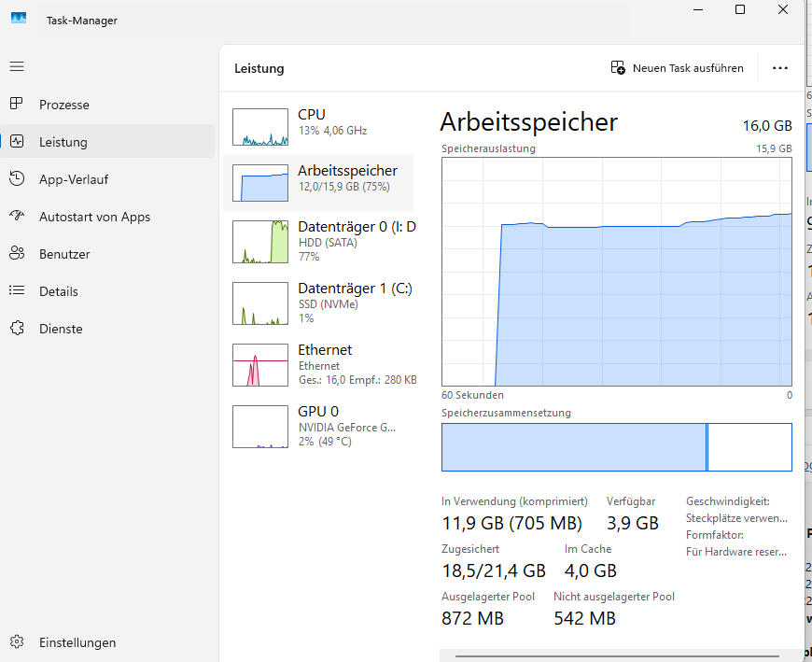Click the Zugesichert 18,5/21,4 GB value
Screen dimensions: 812x662
[494, 570]
